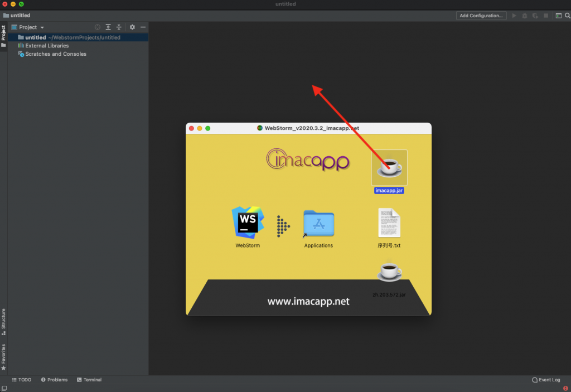The image size is (571, 392).
Task: Close the WebStorm installer disk window
Action: click(192, 128)
